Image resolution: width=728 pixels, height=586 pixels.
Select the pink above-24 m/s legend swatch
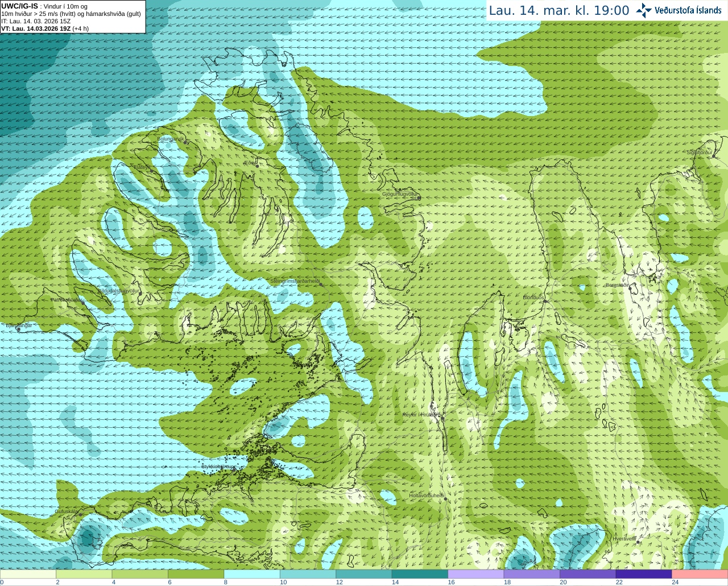pos(700,573)
